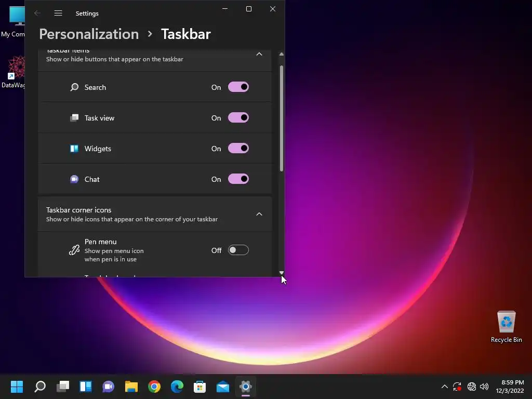The image size is (532, 399).
Task: Go back with the Settings back arrow
Action: (x=37, y=13)
